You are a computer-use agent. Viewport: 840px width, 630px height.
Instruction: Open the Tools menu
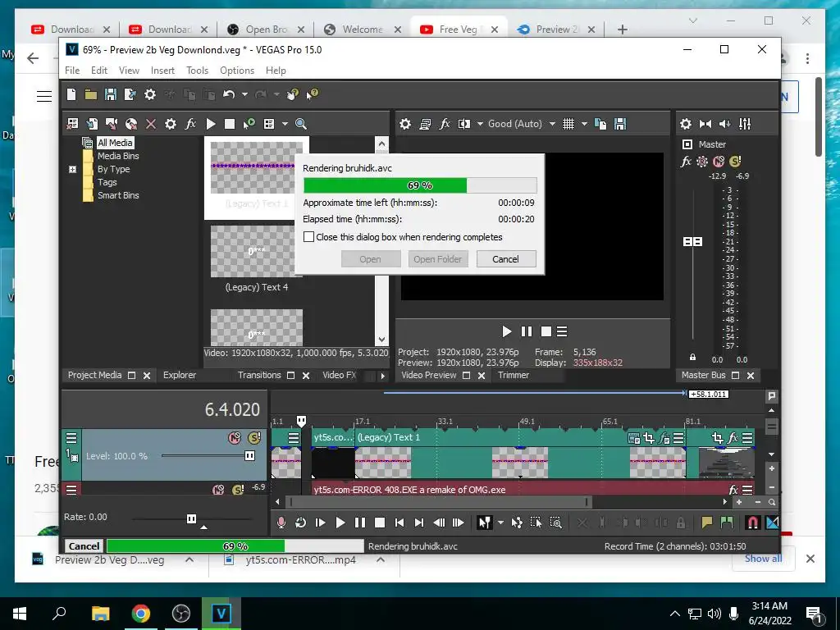(x=197, y=71)
